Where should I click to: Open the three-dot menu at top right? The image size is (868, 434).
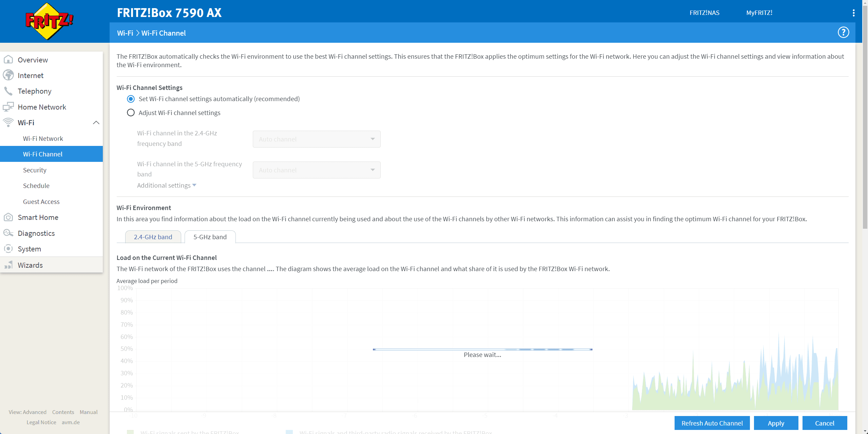853,13
